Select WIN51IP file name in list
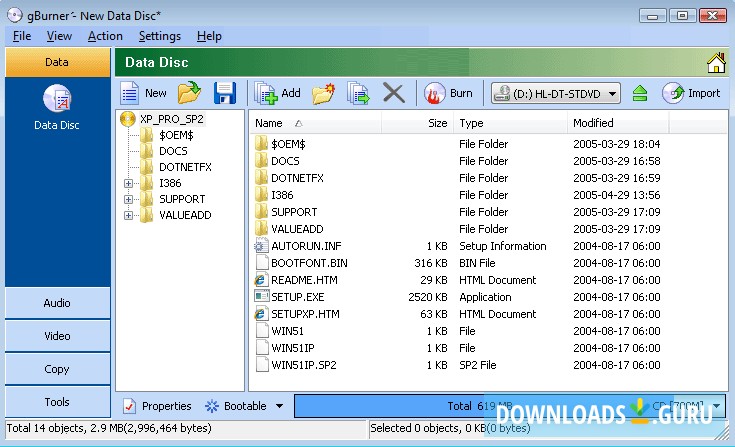This screenshot has width=735, height=447. point(292,348)
